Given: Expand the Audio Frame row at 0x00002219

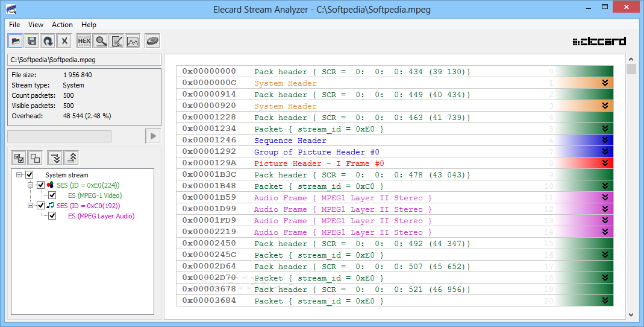Looking at the screenshot, I should [605, 232].
